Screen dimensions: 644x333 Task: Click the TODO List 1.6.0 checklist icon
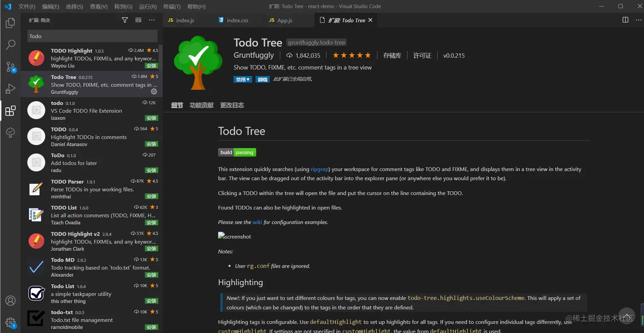36,215
